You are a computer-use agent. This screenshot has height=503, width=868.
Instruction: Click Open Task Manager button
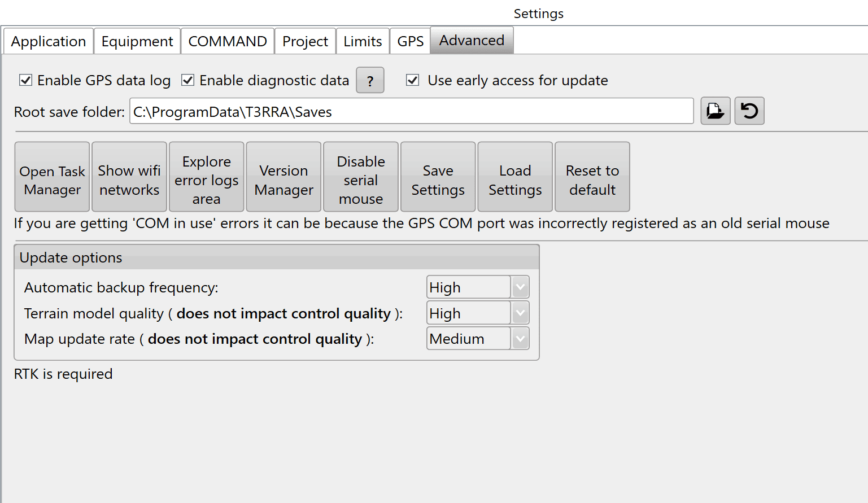(52, 177)
